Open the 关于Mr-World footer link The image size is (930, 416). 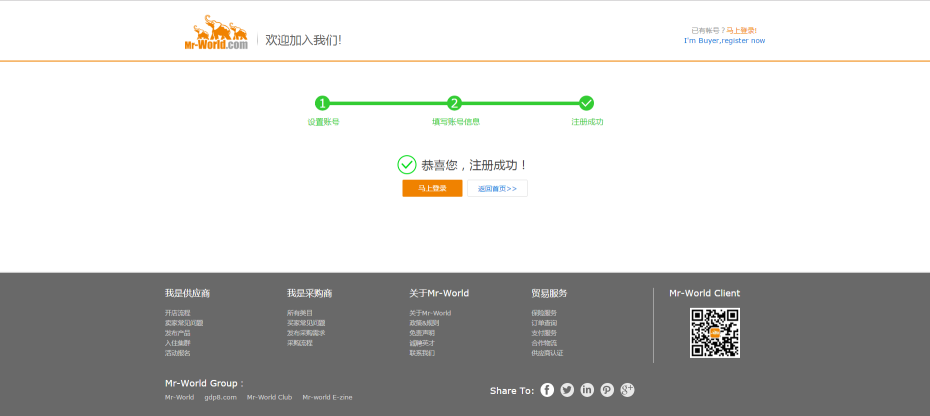pos(430,313)
